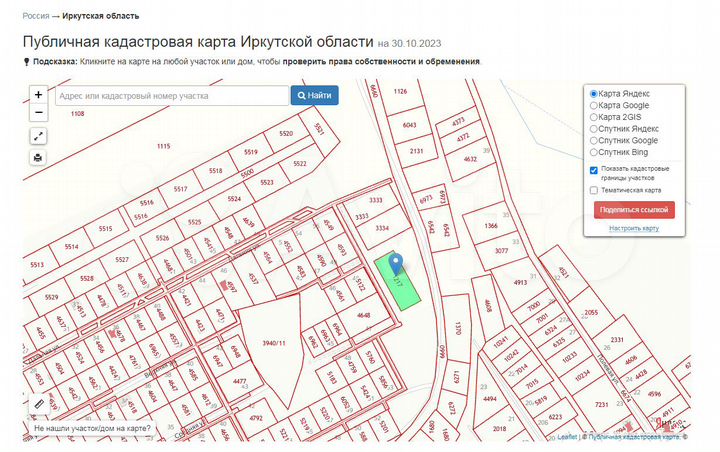Click parcel labeled 6223
The height and width of the screenshot is (452, 720).
555,417
